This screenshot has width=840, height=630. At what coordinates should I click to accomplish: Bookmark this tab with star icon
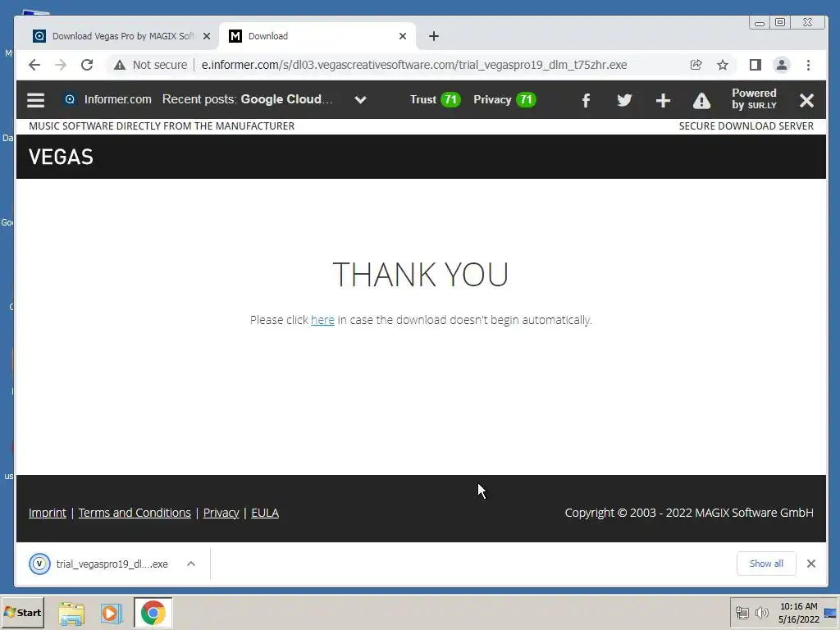click(723, 65)
